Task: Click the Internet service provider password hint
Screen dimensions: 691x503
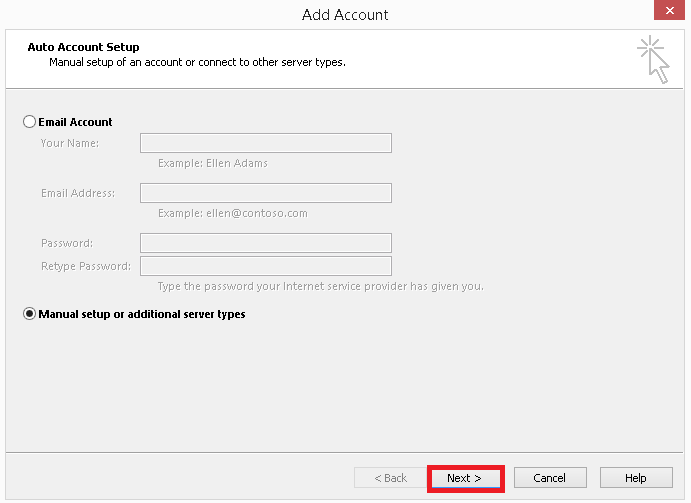Action: [321, 287]
